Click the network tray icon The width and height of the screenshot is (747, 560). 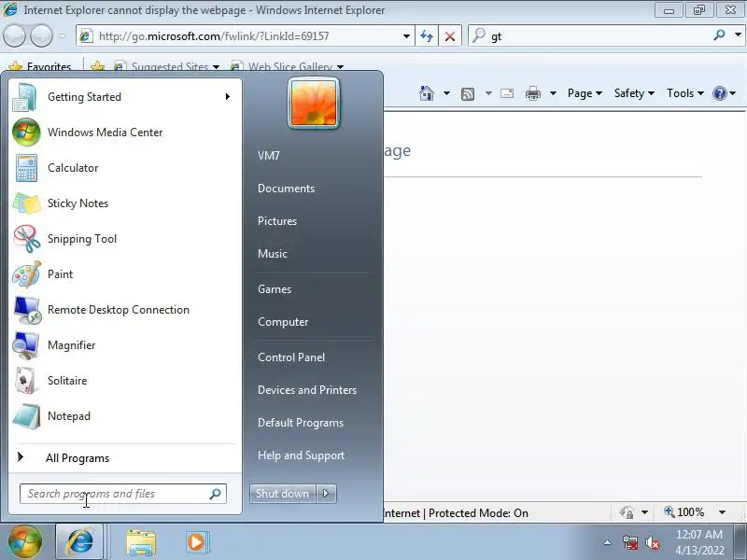point(630,543)
